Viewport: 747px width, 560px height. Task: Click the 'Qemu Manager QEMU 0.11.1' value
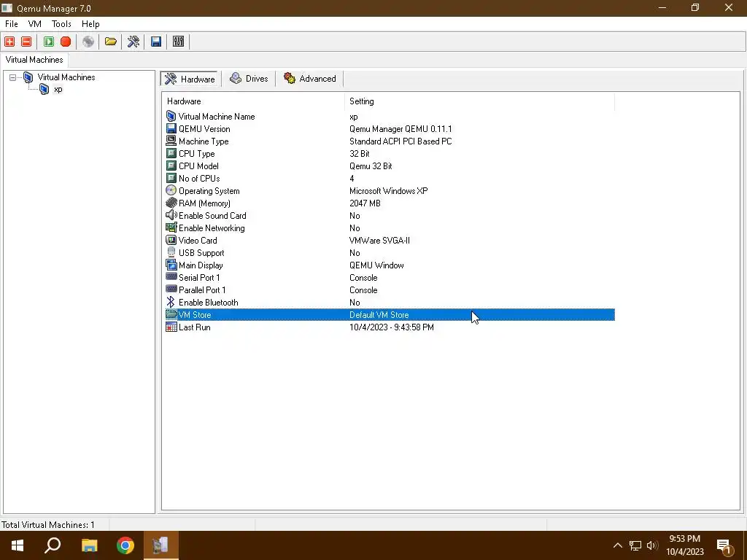400,129
